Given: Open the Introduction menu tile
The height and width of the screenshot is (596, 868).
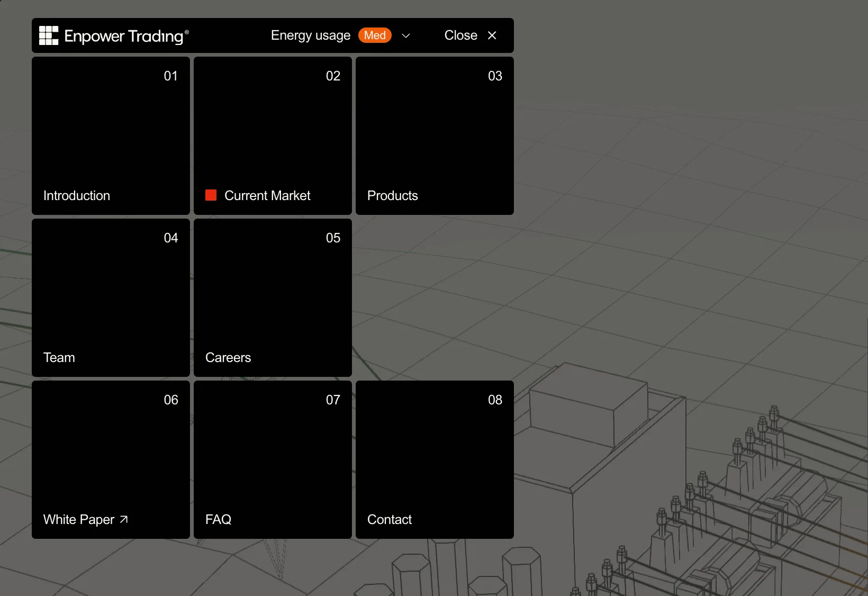Looking at the screenshot, I should pyautogui.click(x=111, y=136).
